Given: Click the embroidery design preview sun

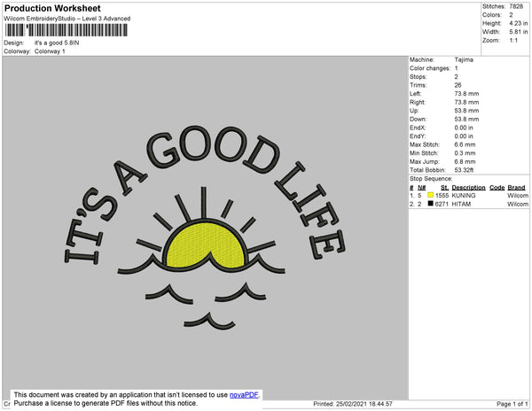Looking at the screenshot, I should click(206, 244).
